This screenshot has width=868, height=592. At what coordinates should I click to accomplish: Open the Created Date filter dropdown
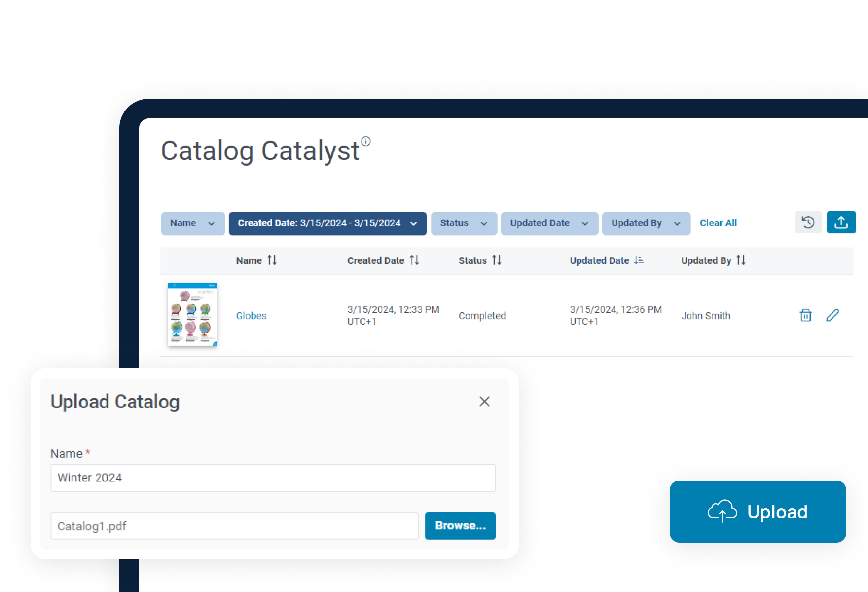coord(327,223)
